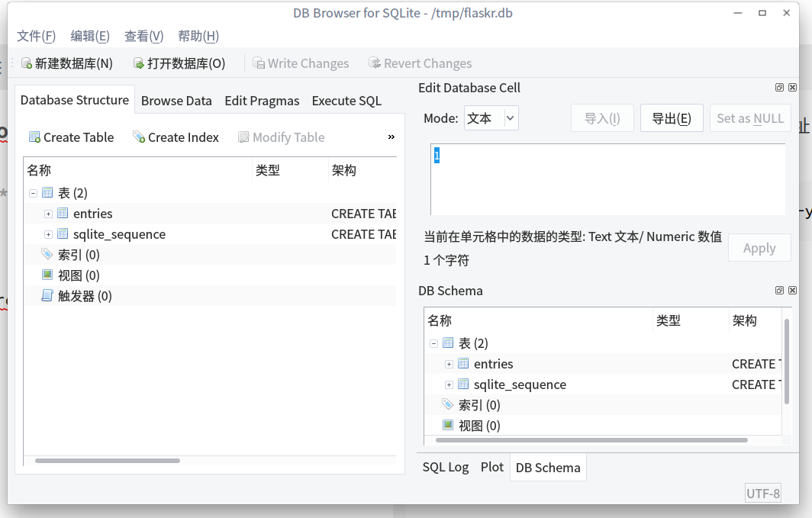Screen dimensions: 812x518
Task: Select the Database Structure tab
Action: point(75,100)
